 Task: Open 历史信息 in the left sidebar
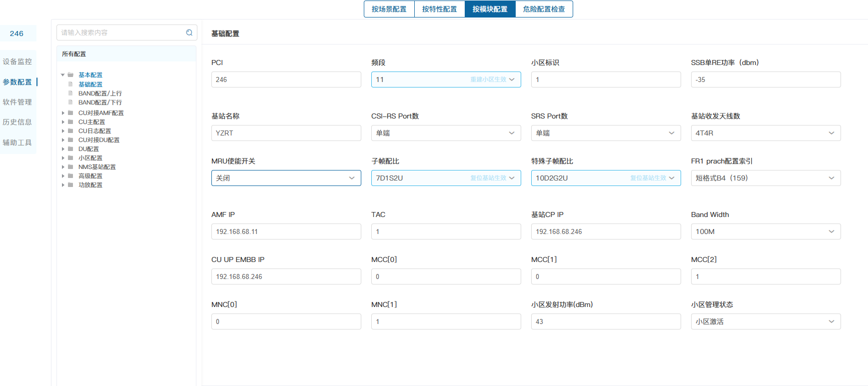tap(17, 122)
